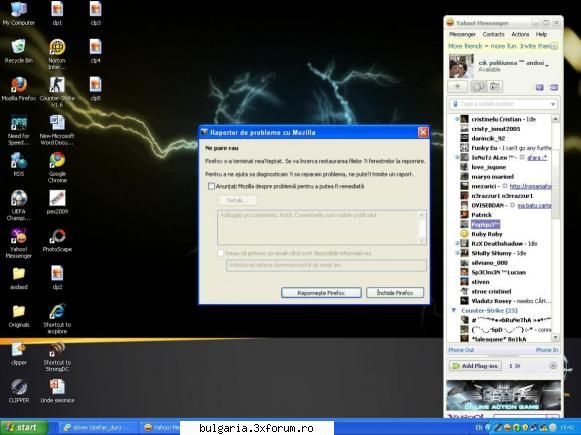Click Add contact plus button in Messenger

coord(458,86)
